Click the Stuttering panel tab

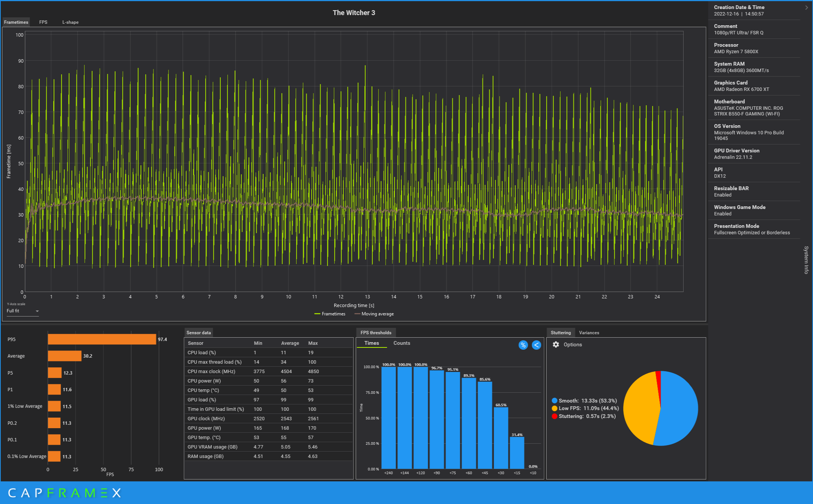561,332
